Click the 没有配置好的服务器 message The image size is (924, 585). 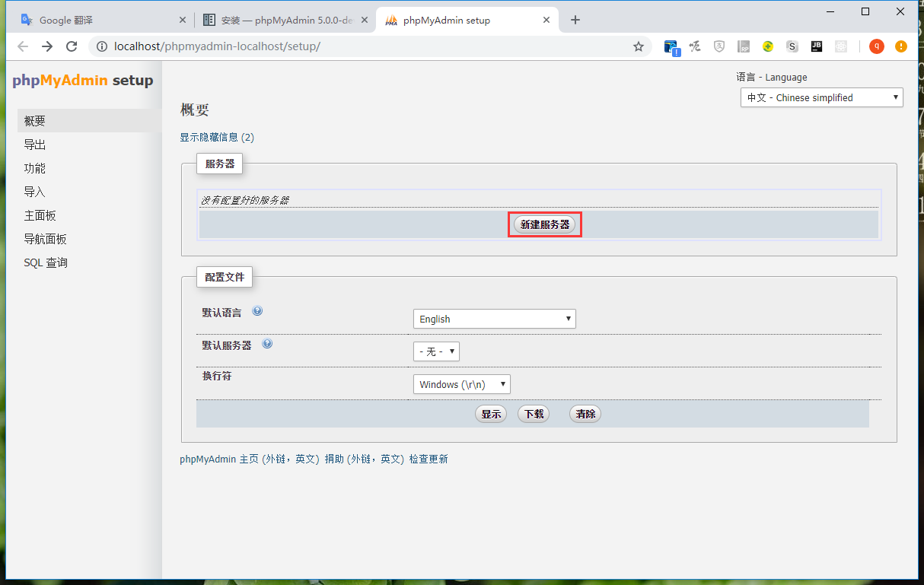coord(245,201)
